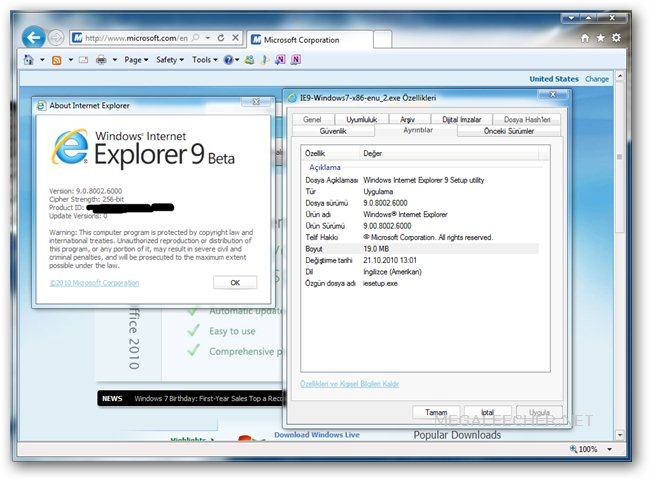The image size is (650, 480).
Task: Expand the Print dropdown arrow
Action: pyautogui.click(x=115, y=60)
